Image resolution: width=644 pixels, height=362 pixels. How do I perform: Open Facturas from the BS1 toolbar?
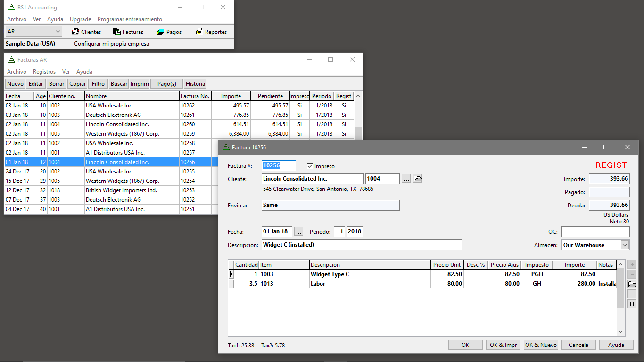(x=128, y=32)
